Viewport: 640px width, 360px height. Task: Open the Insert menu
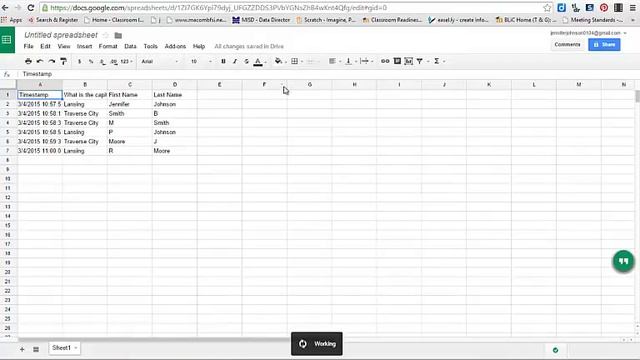tap(84, 46)
